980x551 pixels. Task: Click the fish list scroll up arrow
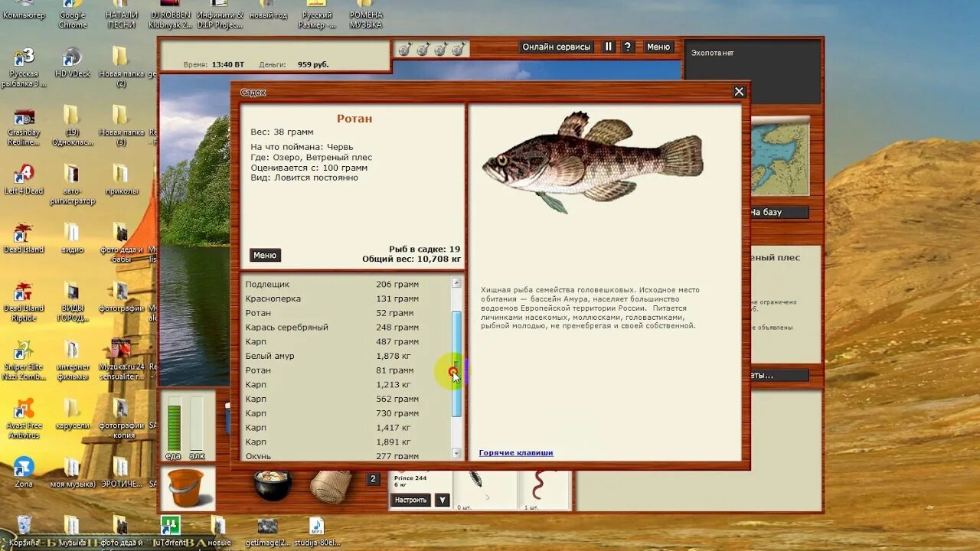pos(457,282)
